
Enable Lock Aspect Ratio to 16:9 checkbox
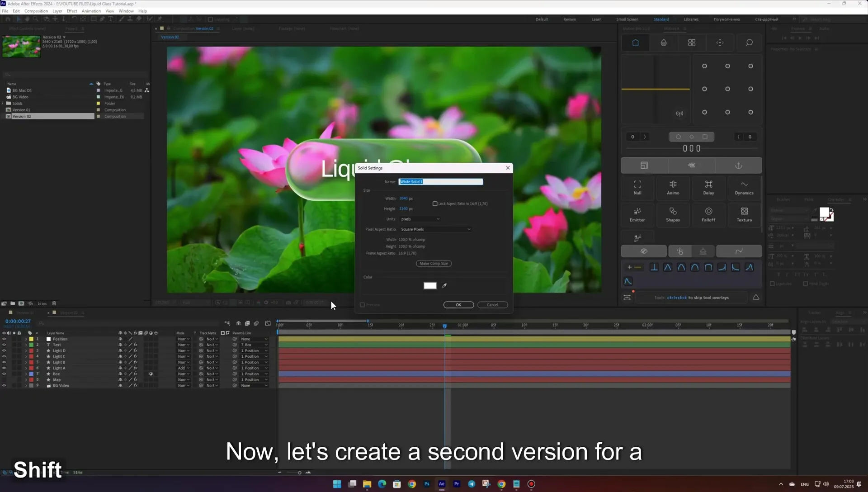[435, 204]
